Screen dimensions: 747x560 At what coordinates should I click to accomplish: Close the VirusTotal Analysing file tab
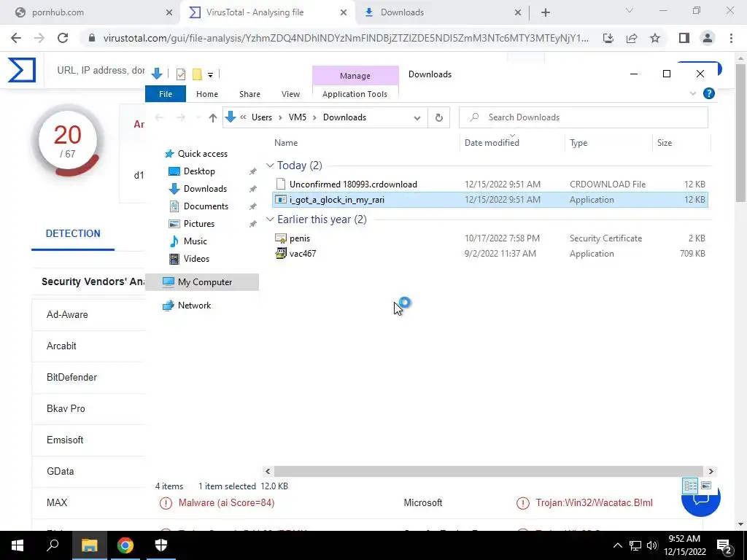[x=344, y=13]
